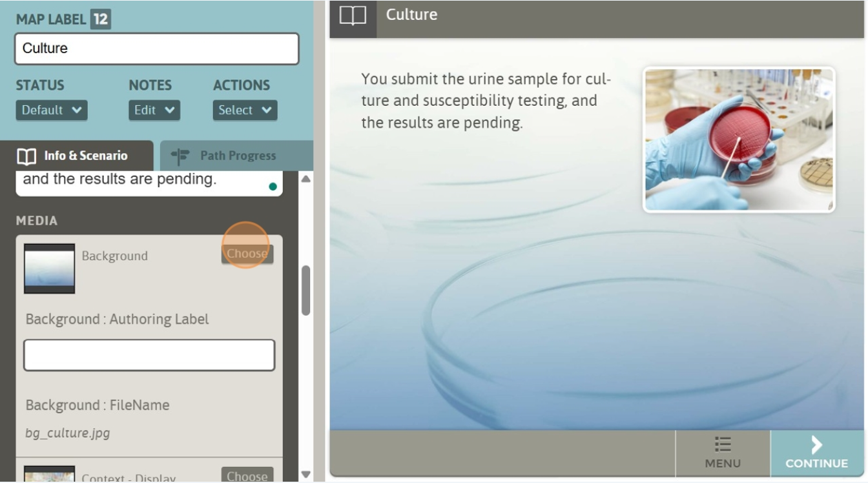Click the 'Background : Authoring Label' text
The height and width of the screenshot is (483, 868).
(118, 319)
